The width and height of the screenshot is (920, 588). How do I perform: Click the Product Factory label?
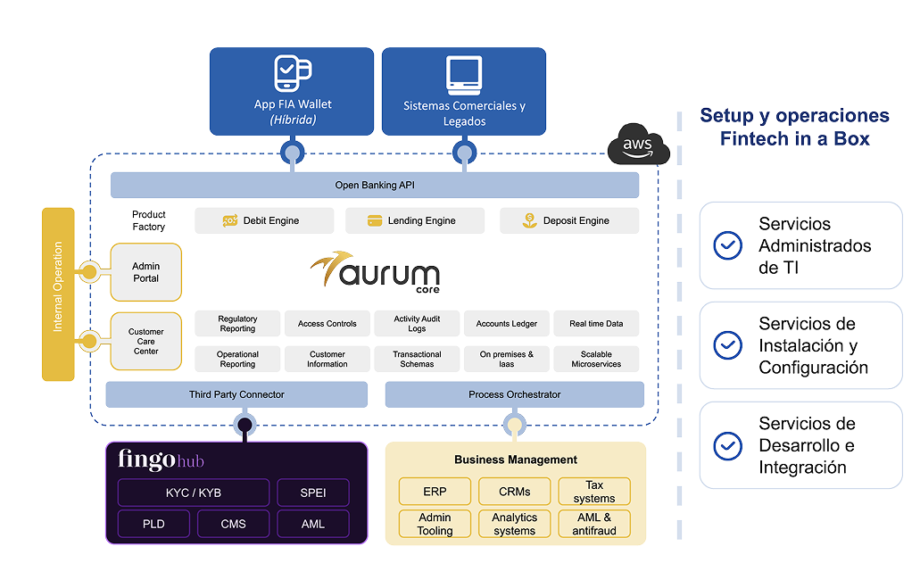point(148,220)
